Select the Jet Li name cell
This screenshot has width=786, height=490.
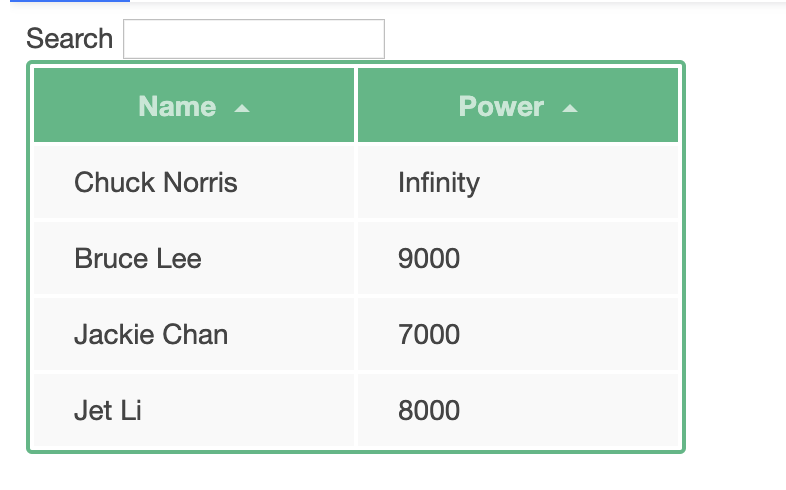click(107, 410)
